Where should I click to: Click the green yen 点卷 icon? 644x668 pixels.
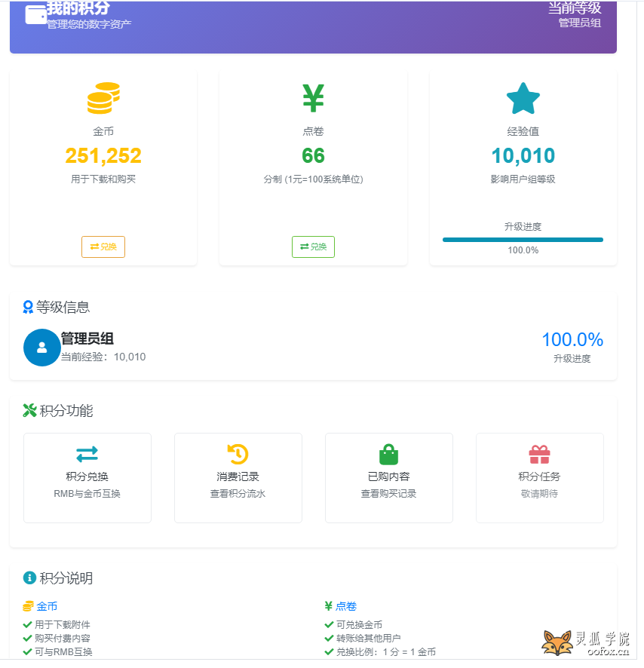coord(313,98)
